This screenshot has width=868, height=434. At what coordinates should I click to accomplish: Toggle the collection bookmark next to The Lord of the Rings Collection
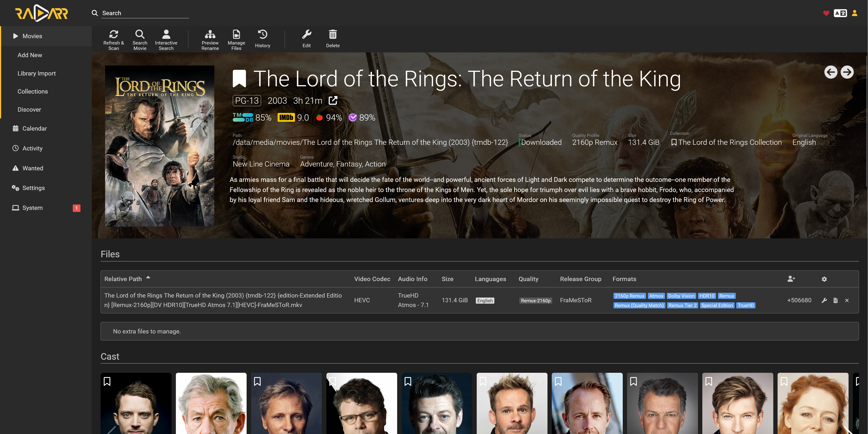(674, 142)
